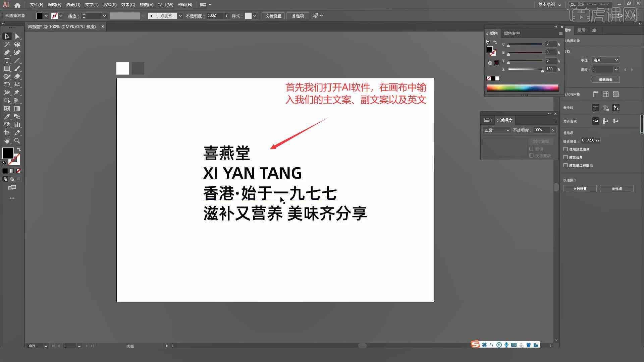Image resolution: width=644 pixels, height=362 pixels.
Task: Select the Eyedropper tool
Action: coord(6,116)
